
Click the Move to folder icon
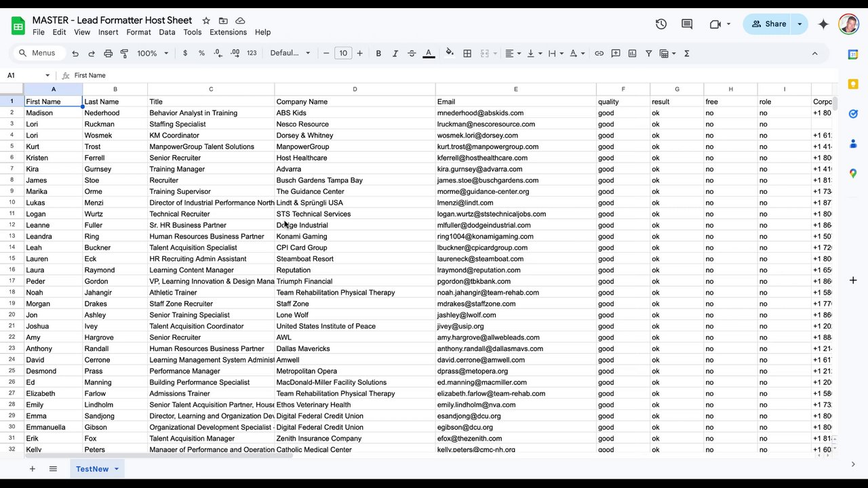(x=223, y=21)
